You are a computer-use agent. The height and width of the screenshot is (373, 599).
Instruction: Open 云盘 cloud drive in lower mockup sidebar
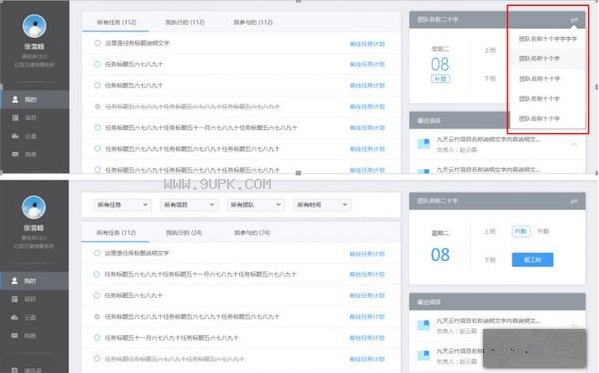click(x=34, y=318)
